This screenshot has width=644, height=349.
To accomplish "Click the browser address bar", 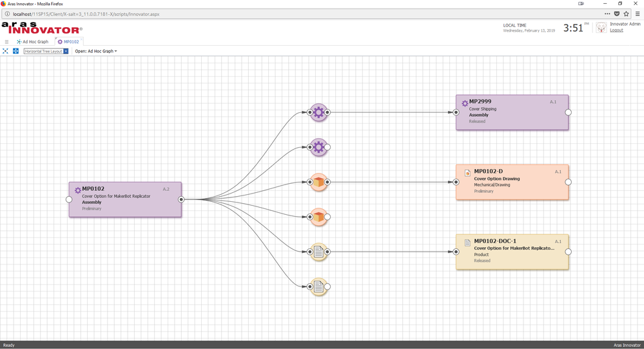I will 290,14.
